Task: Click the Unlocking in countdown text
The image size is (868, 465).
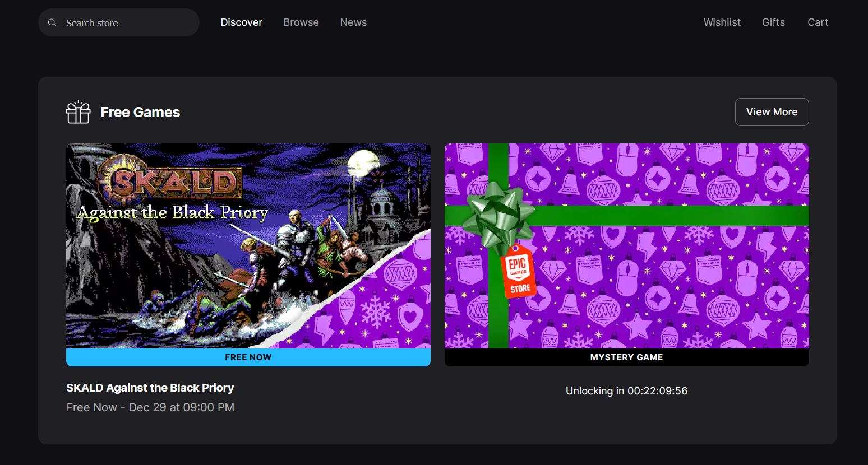Action: pos(627,391)
